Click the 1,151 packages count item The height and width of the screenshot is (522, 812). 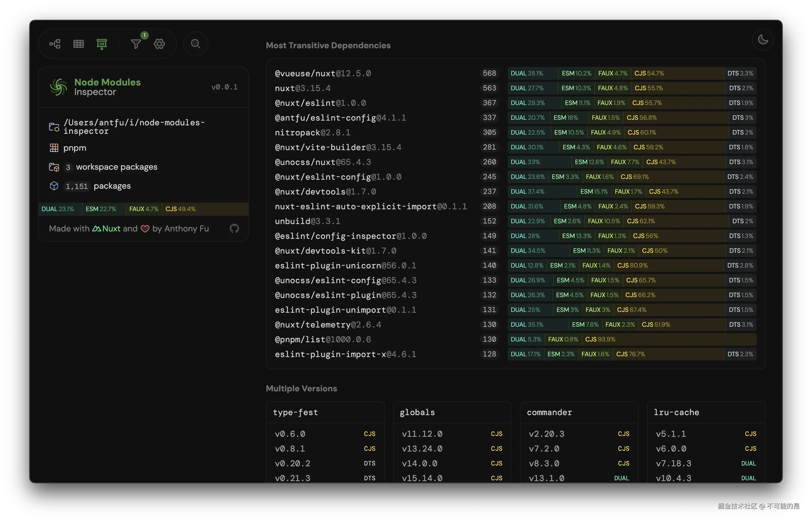pyautogui.click(x=98, y=186)
